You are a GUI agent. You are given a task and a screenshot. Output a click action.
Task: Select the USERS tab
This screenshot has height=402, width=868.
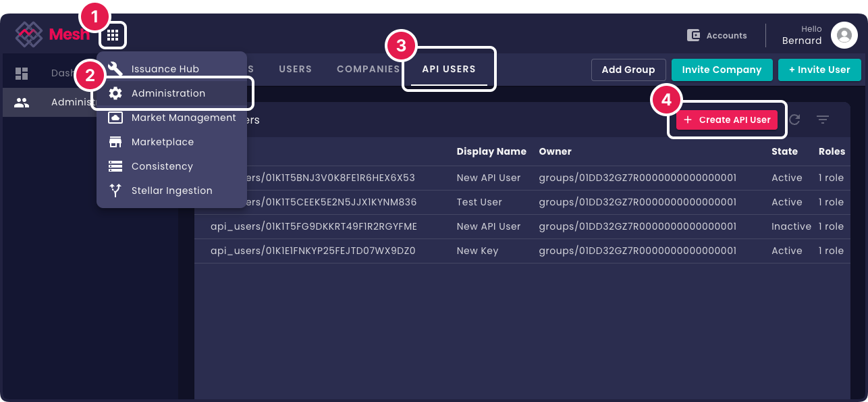tap(295, 69)
